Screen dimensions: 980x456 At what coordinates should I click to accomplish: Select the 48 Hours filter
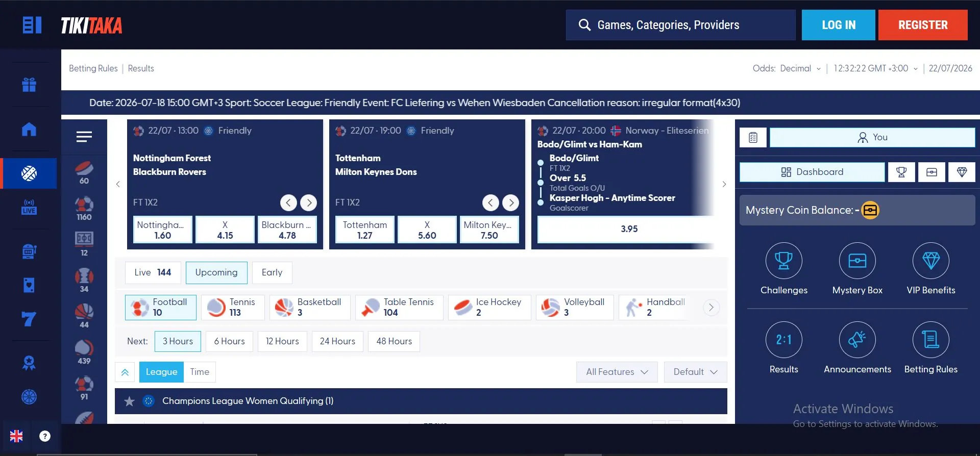point(394,341)
